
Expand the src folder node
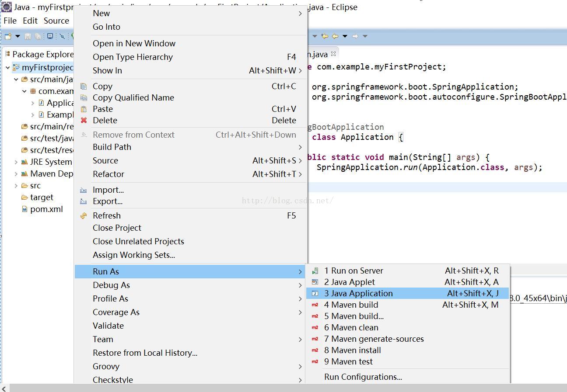pyautogui.click(x=16, y=186)
